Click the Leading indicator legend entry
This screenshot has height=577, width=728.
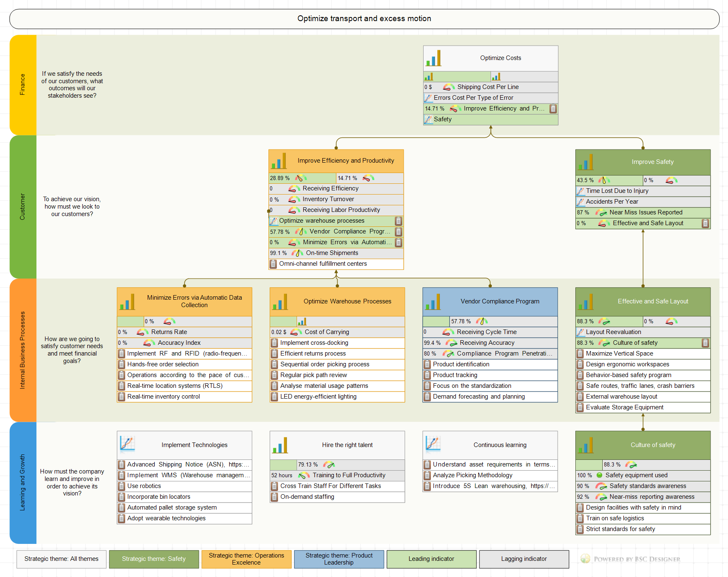tap(431, 559)
